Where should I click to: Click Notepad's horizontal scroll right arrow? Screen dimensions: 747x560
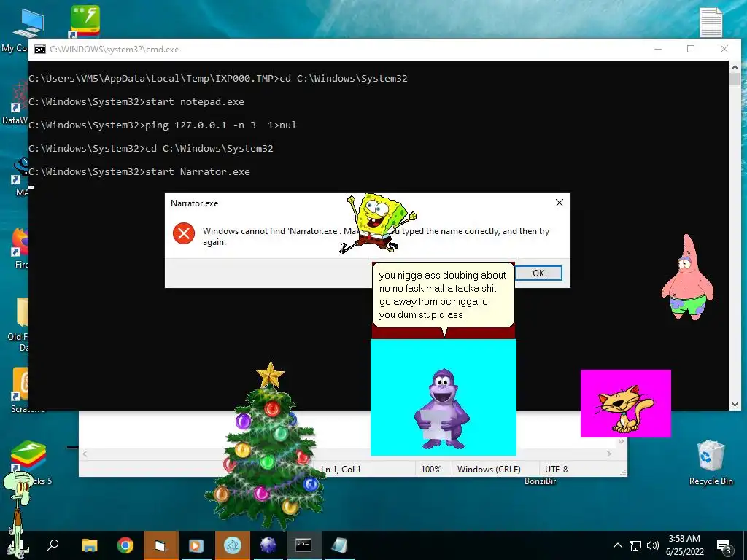(x=609, y=454)
